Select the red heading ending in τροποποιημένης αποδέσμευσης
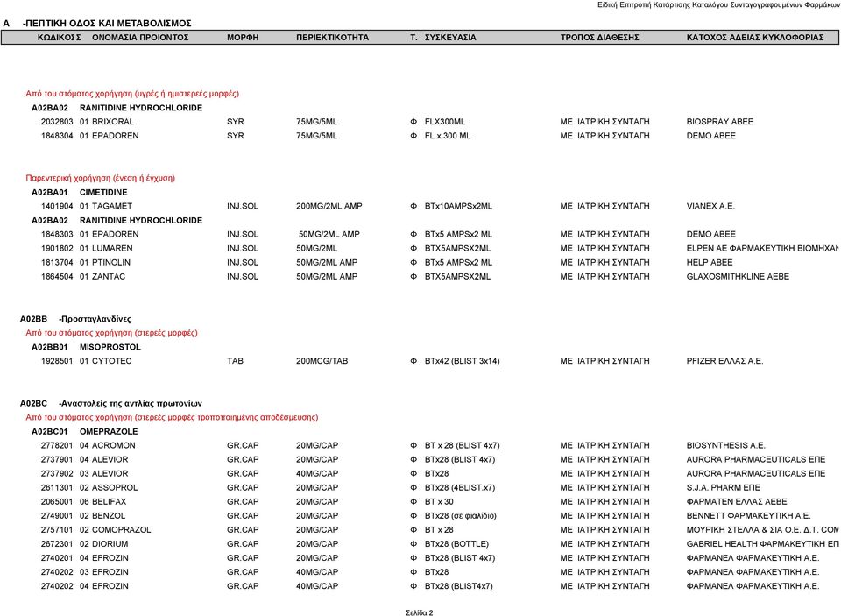 172,417
